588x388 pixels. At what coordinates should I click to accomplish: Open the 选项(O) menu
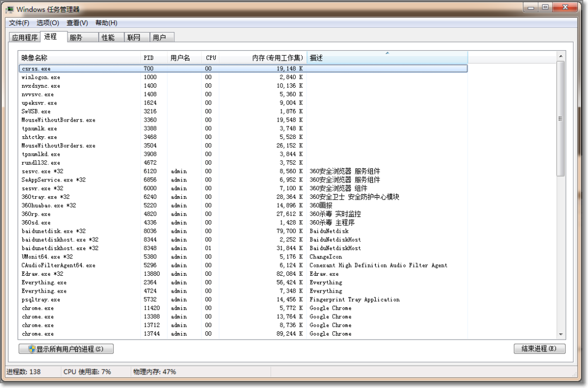click(47, 23)
